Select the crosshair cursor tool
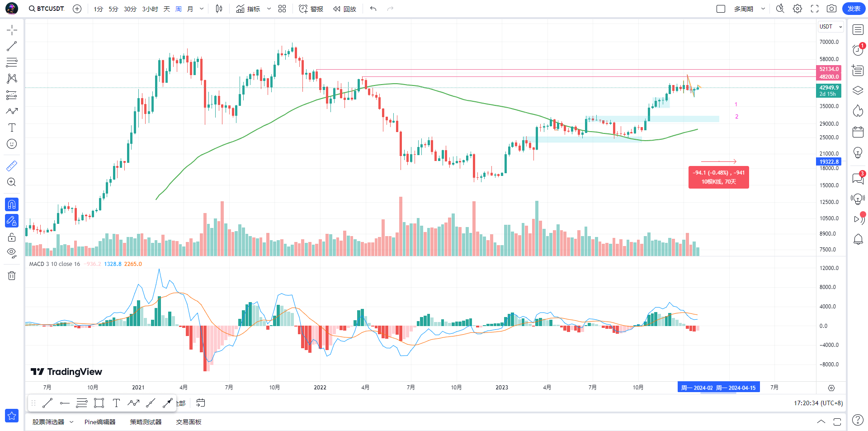 coord(12,30)
